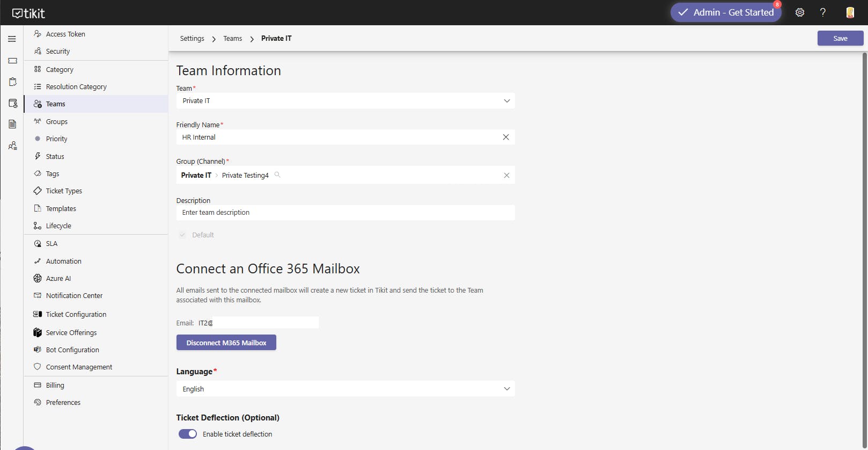868x450 pixels.
Task: Open Admin - Get Started checklist
Action: pyautogui.click(x=726, y=12)
